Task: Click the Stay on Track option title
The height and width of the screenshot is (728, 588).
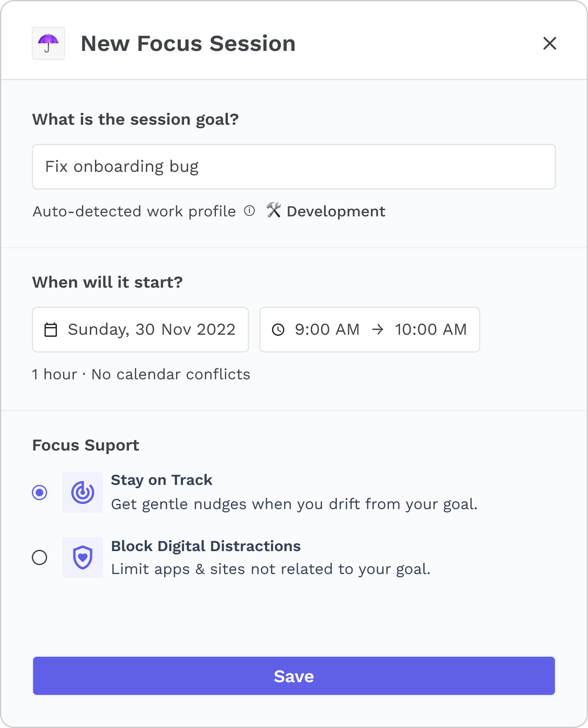Action: [161, 480]
